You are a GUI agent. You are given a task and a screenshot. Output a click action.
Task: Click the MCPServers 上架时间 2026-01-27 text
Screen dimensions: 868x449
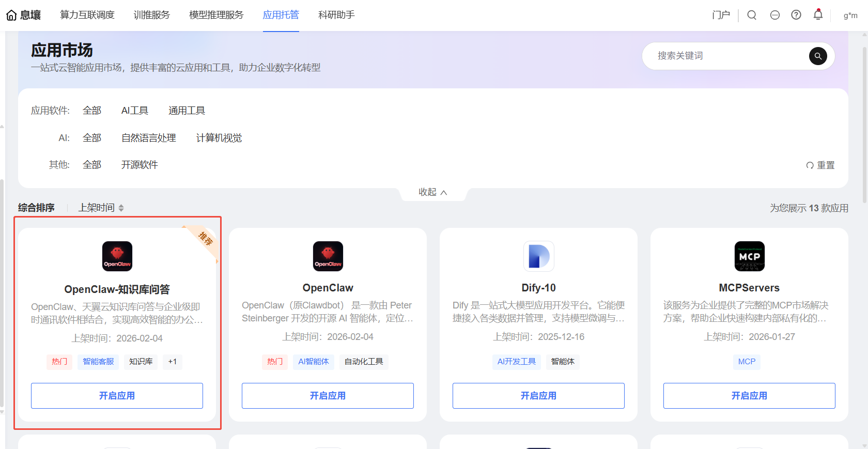click(x=749, y=337)
